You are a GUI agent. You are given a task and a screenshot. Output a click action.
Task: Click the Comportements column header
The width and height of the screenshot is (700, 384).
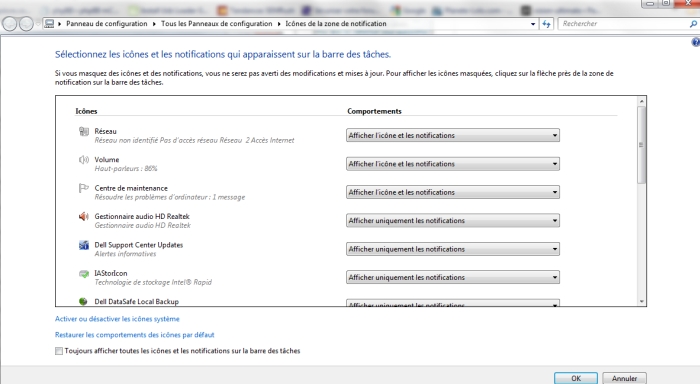pyautogui.click(x=374, y=111)
